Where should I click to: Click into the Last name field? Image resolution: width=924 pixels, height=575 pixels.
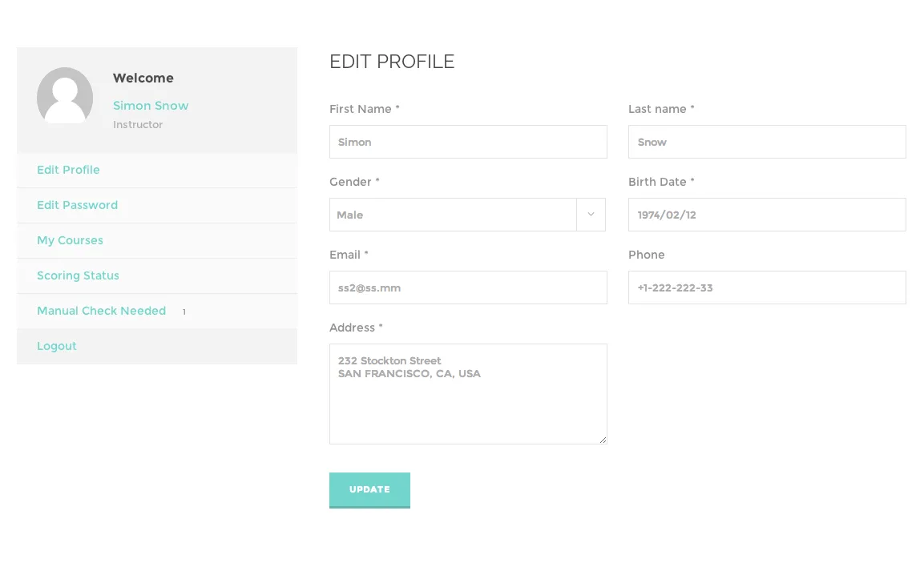coord(767,142)
